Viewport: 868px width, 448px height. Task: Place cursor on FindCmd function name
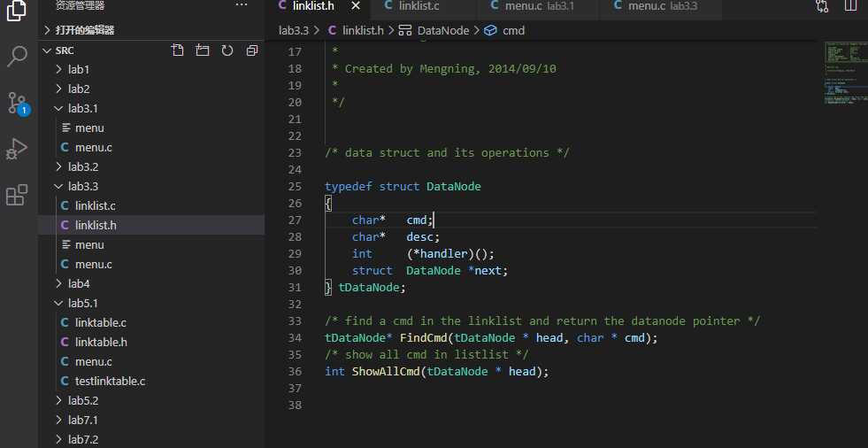424,338
